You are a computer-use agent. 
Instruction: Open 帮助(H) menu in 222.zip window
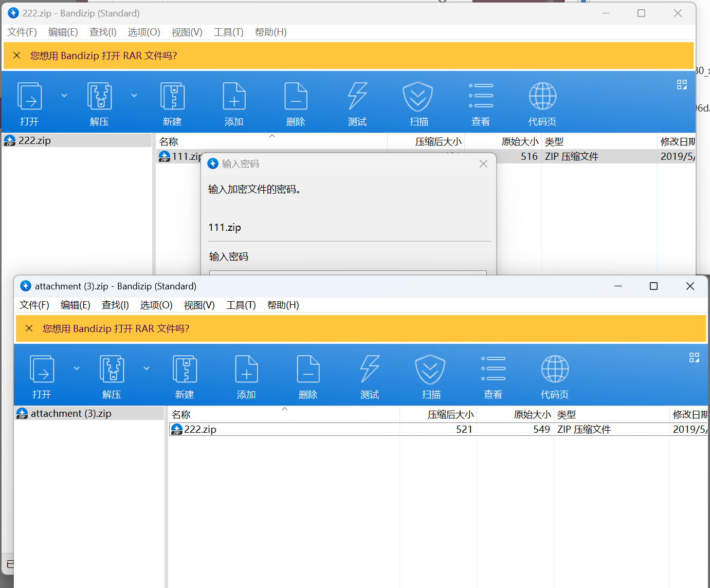[x=271, y=32]
